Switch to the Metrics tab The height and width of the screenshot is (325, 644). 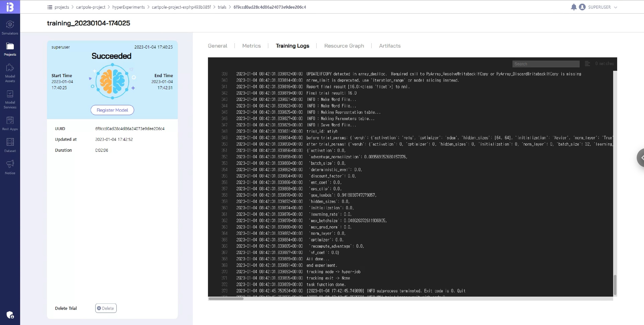tap(251, 46)
